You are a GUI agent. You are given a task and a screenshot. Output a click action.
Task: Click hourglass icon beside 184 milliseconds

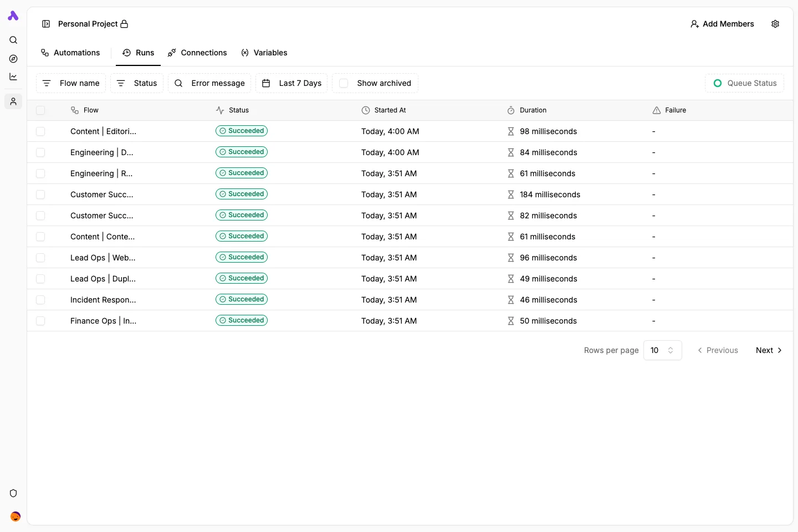pyautogui.click(x=511, y=195)
